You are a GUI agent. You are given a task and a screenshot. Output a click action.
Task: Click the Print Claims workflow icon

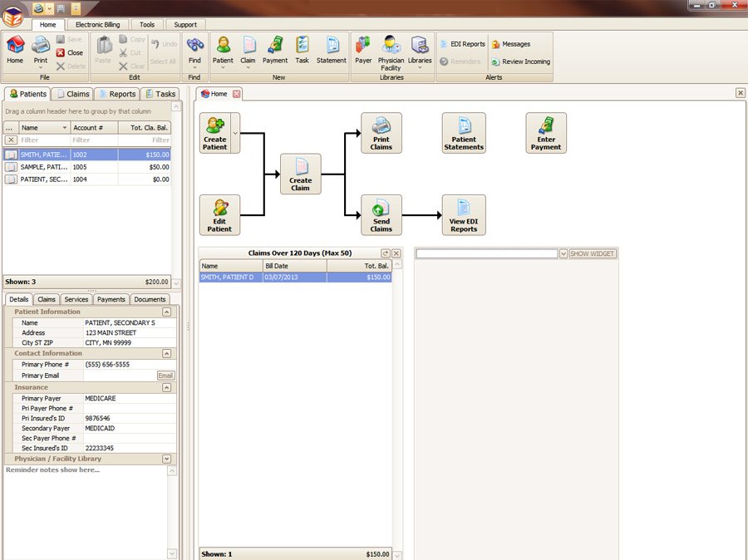click(x=381, y=133)
